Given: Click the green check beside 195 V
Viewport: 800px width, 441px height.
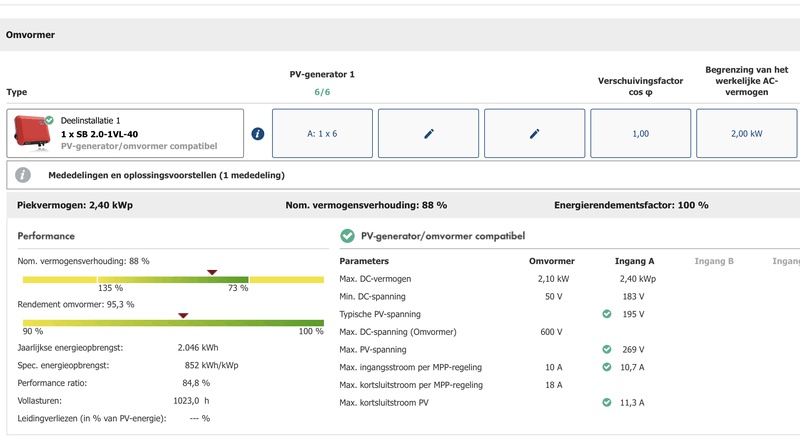Looking at the screenshot, I should pyautogui.click(x=606, y=314).
